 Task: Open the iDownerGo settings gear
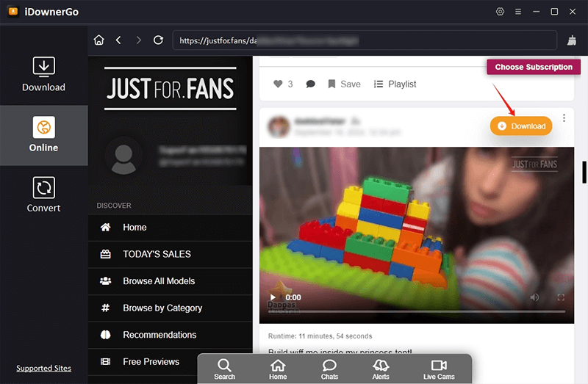coord(501,12)
